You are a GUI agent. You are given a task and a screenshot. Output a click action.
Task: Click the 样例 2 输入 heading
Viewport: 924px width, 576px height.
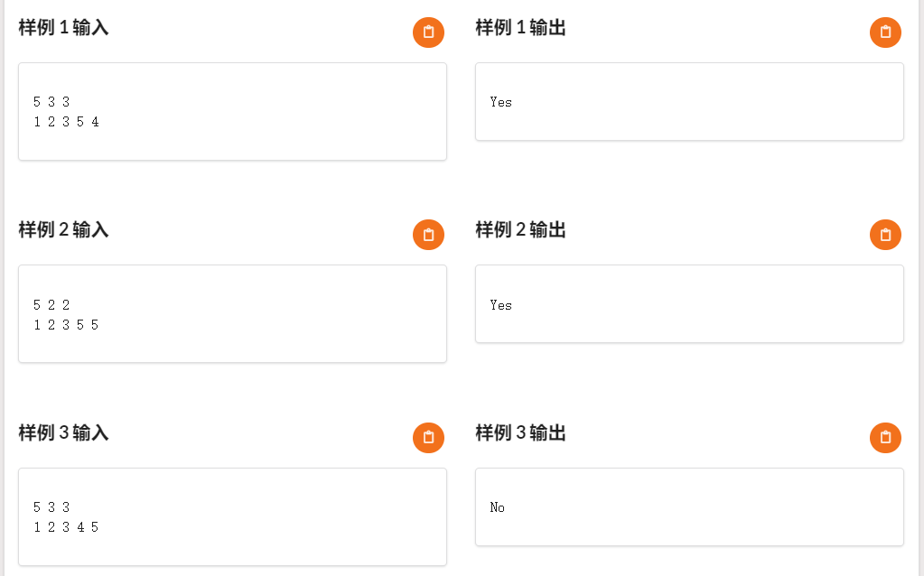(63, 229)
